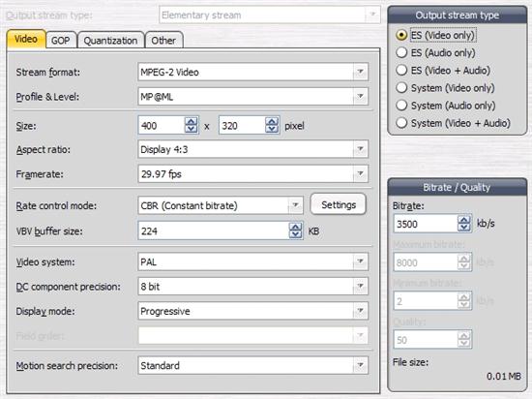
Task: Increase the VBV buffer size value
Action: click(x=296, y=228)
